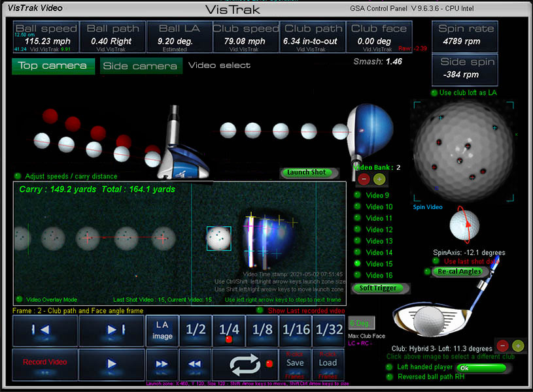Play the recorded video
Screen dimensions: 533x392
coord(112,365)
